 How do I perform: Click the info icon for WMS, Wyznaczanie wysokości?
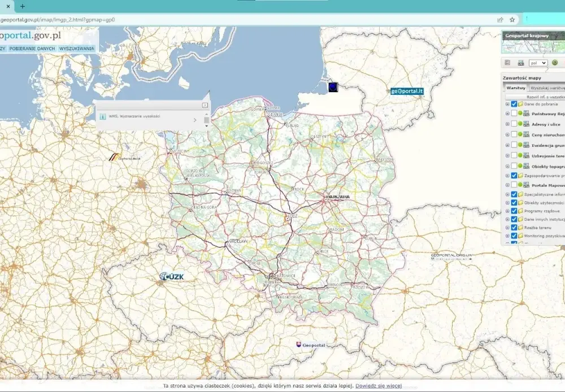click(x=103, y=116)
